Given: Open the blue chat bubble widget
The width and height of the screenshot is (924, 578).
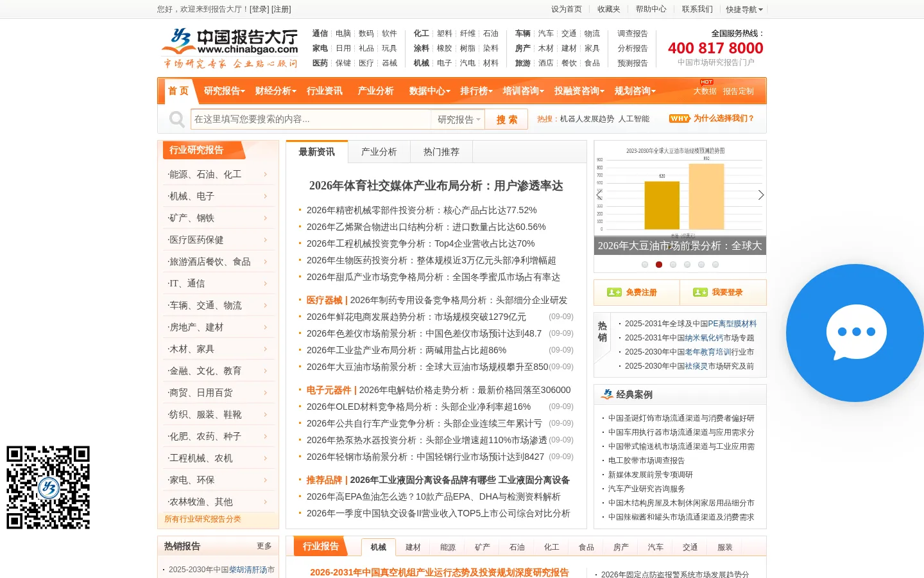Looking at the screenshot, I should [855, 333].
